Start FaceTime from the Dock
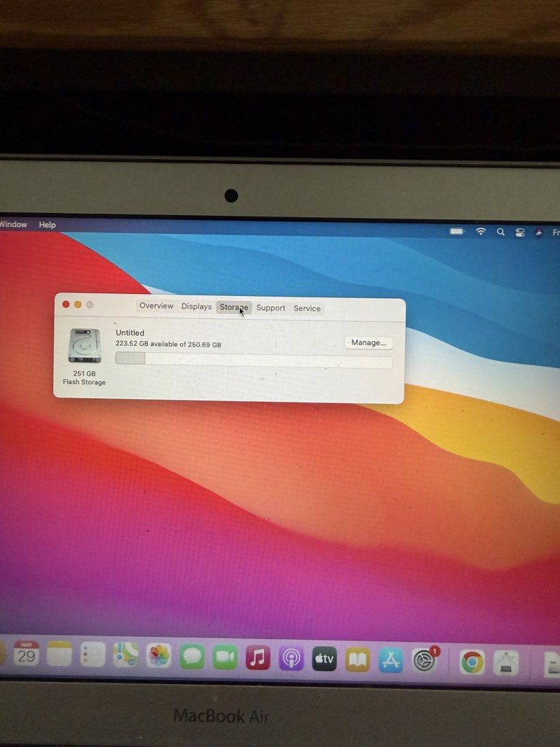The height and width of the screenshot is (747, 560). [x=225, y=657]
